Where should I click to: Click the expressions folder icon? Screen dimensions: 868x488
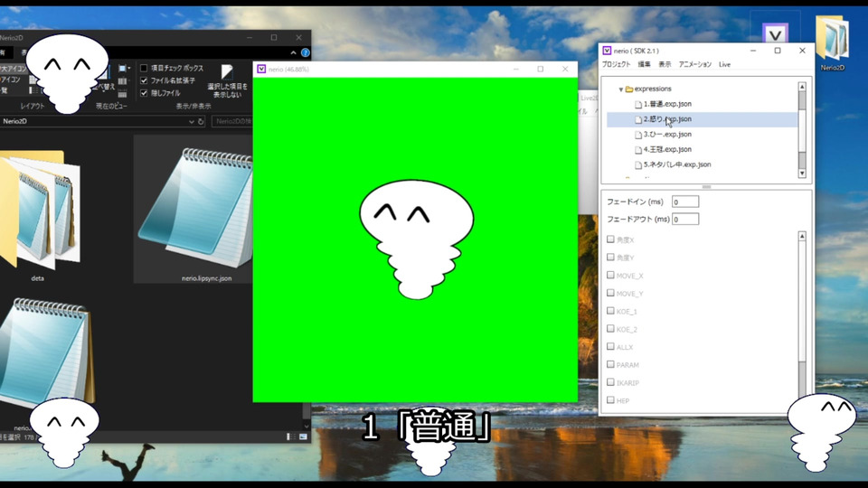click(x=629, y=89)
